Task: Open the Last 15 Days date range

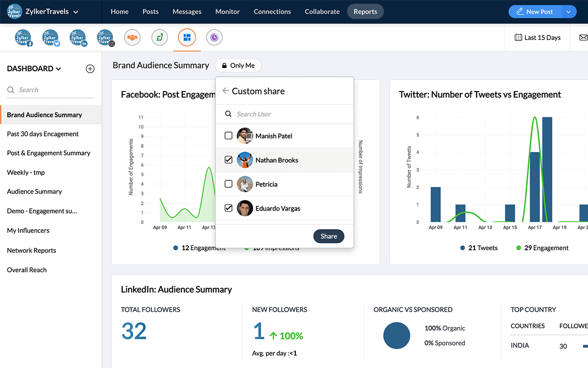Action: (x=537, y=38)
